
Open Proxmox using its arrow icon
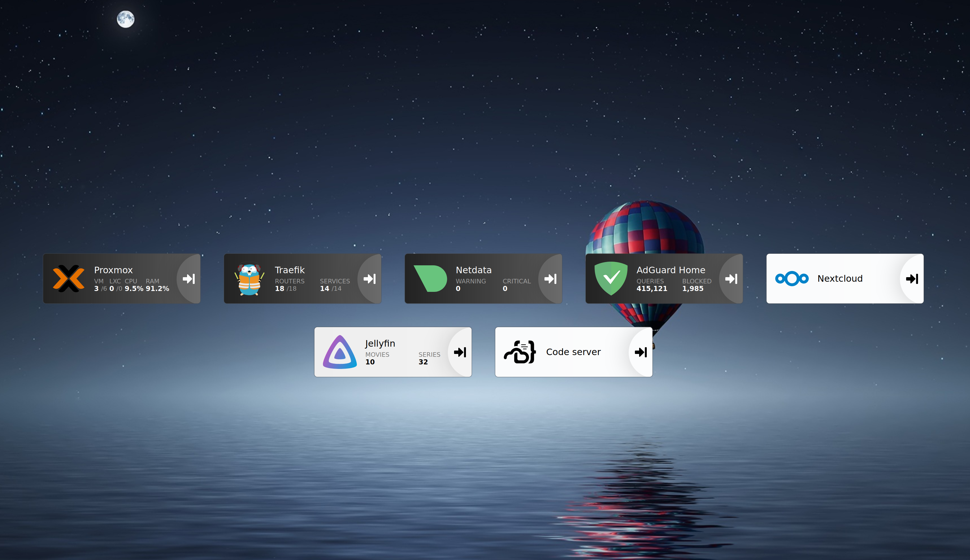pyautogui.click(x=189, y=279)
